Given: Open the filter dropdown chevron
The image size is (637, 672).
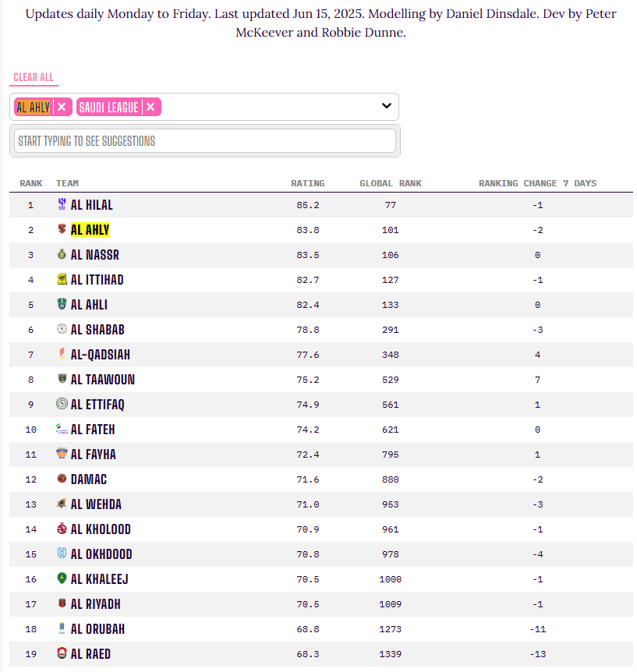Looking at the screenshot, I should (x=386, y=105).
